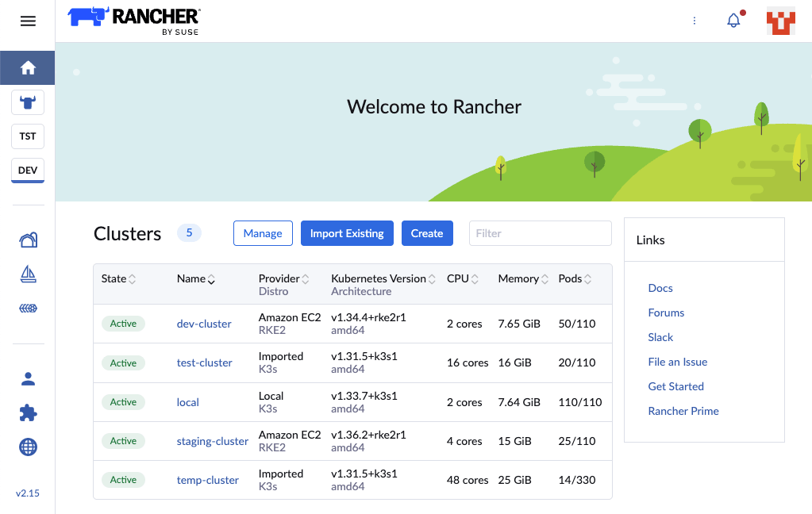
Task: Sort clusters by Name column
Action: pos(196,279)
